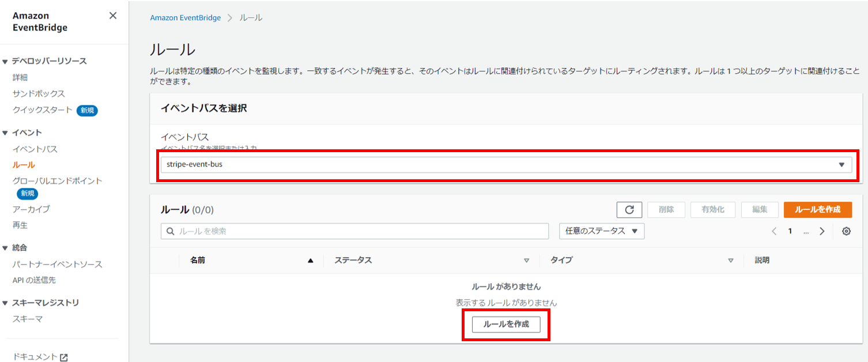Click page number 1 in pagination
Image resolution: width=868 pixels, height=362 pixels.
point(790,231)
